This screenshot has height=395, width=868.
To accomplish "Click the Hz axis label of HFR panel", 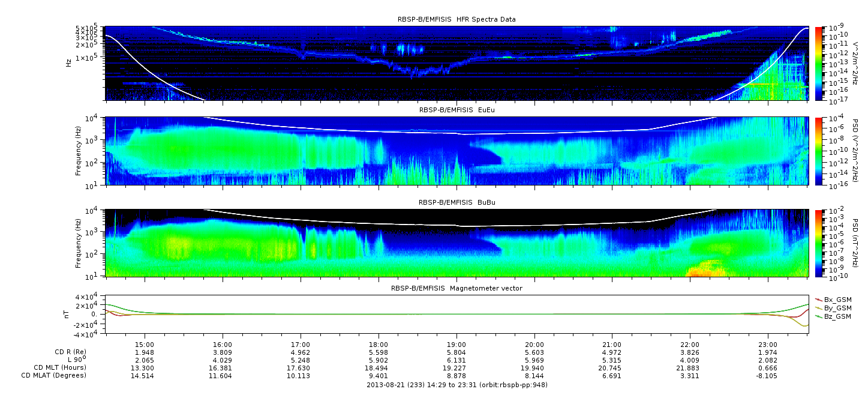I will click(x=68, y=63).
